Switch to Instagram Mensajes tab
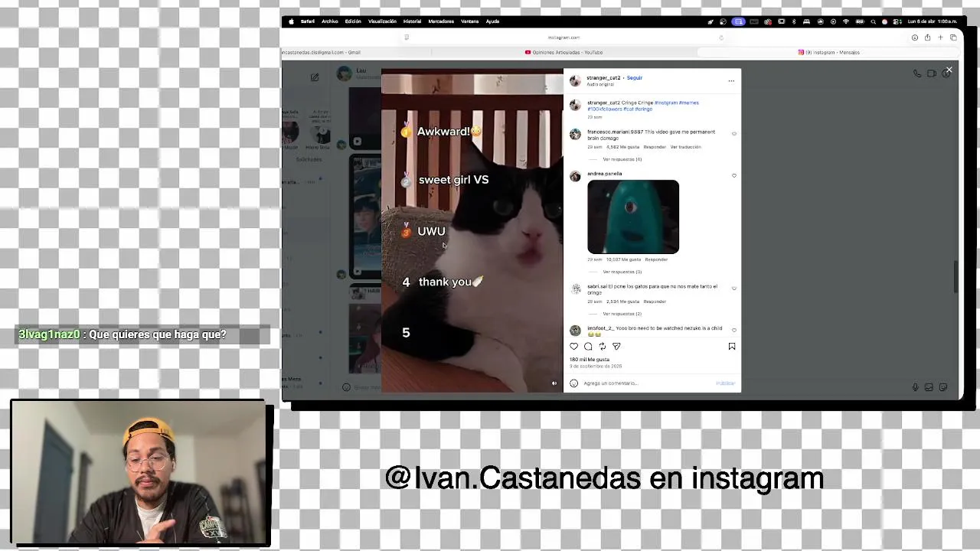 (x=829, y=52)
